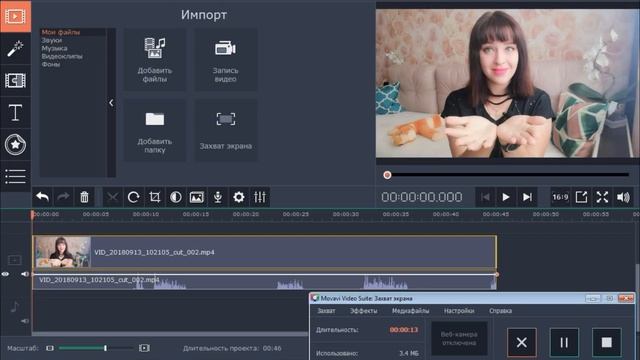Screen dimensions: 640x360
Task: Open the Stickers star tab
Action: pyautogui.click(x=15, y=144)
